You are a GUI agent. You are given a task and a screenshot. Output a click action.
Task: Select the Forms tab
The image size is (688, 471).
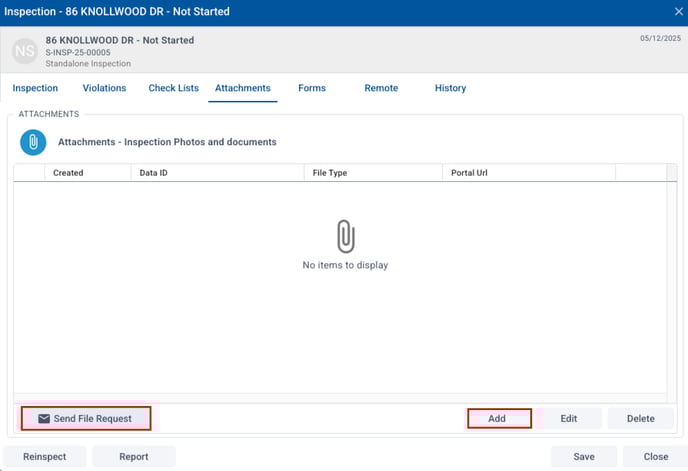(x=312, y=88)
